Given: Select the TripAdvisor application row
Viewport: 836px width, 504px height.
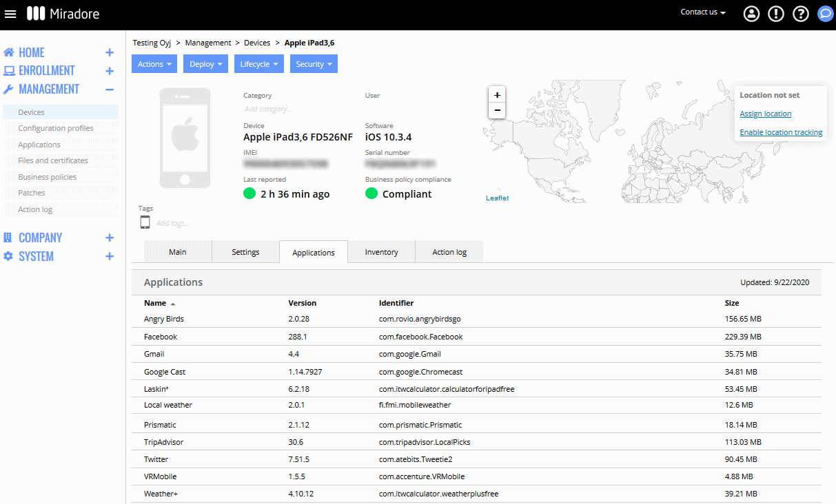Looking at the screenshot, I should click(476, 442).
